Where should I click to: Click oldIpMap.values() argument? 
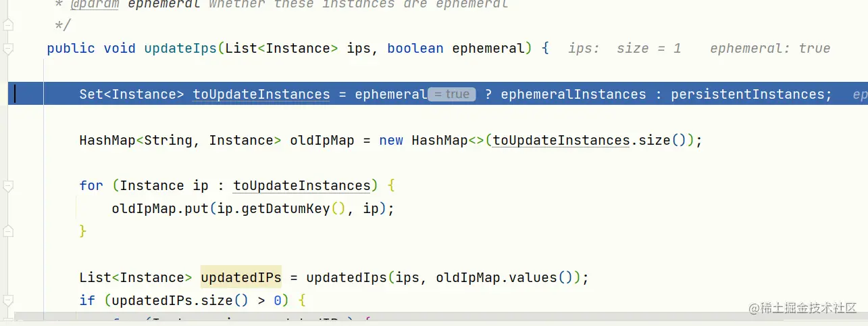[505, 278]
